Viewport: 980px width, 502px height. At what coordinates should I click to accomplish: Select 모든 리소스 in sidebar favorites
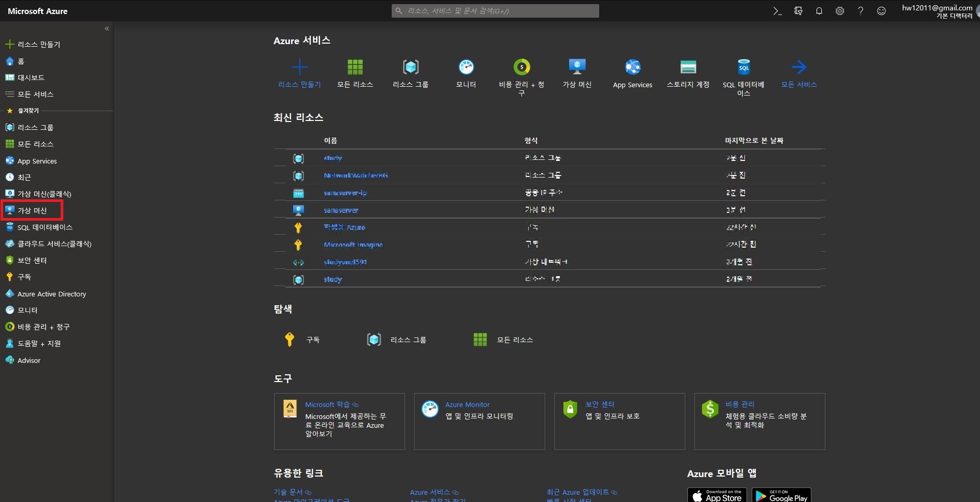point(30,144)
